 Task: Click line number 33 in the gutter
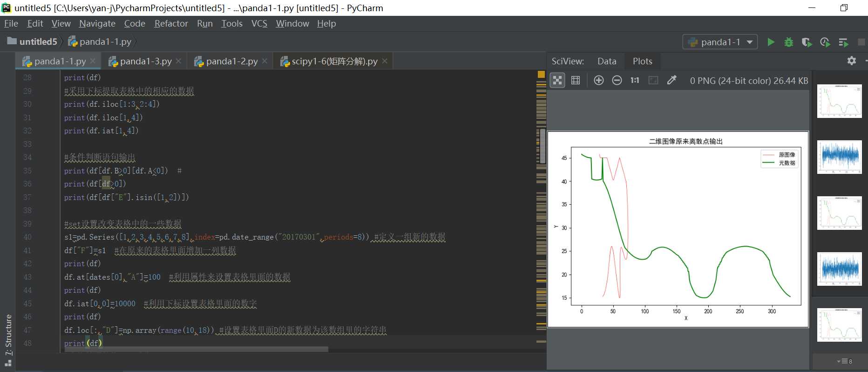coord(27,144)
